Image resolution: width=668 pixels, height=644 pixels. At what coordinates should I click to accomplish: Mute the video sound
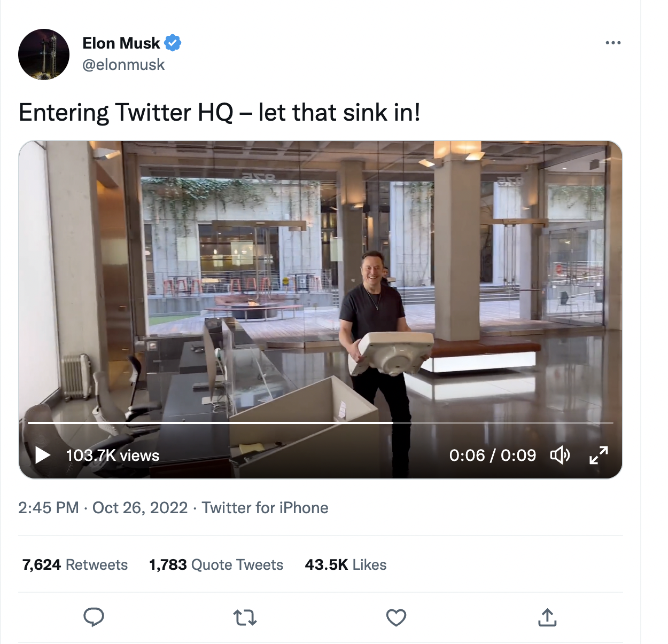click(x=560, y=455)
